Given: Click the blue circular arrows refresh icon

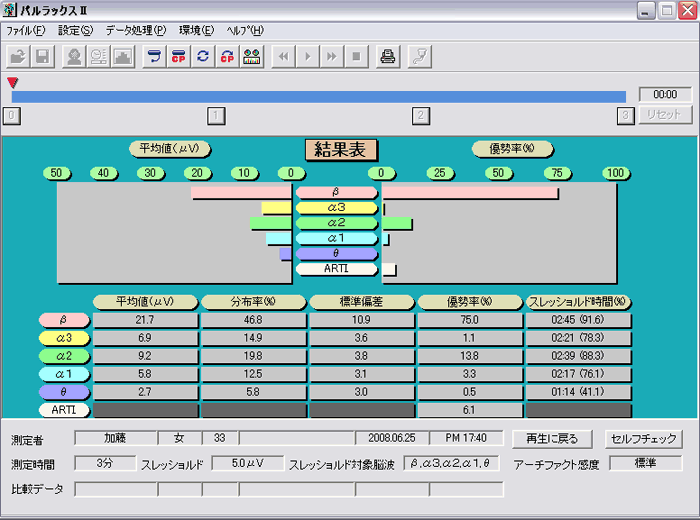Looking at the screenshot, I should click(x=203, y=57).
